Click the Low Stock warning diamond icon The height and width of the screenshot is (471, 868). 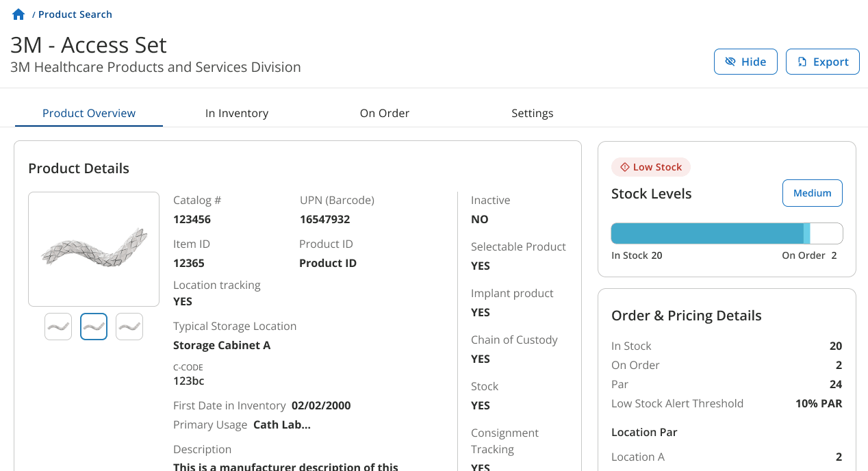[624, 167]
